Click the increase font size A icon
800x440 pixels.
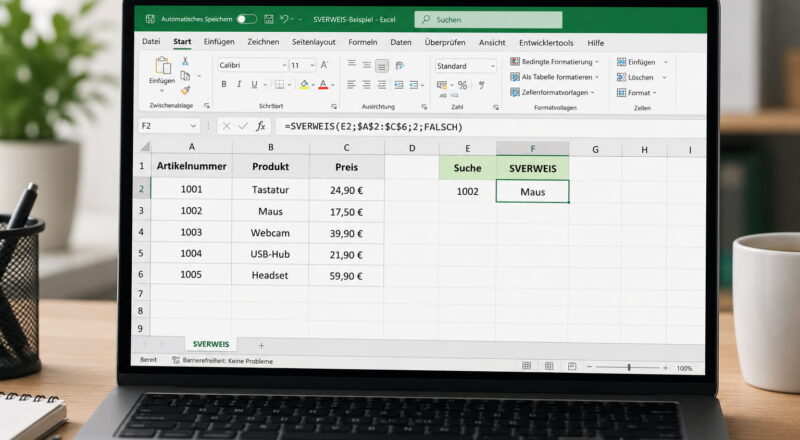(324, 65)
